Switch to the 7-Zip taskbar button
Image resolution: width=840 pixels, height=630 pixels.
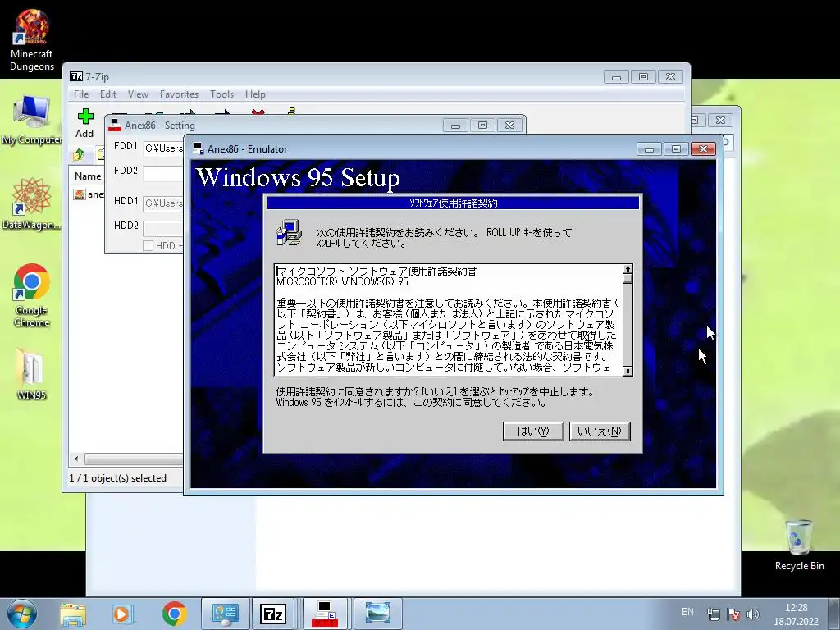pyautogui.click(x=273, y=614)
